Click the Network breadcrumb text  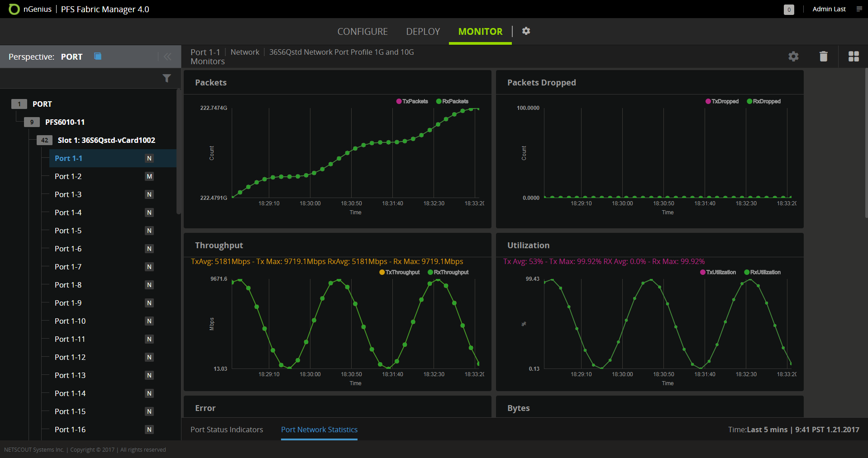(x=245, y=52)
